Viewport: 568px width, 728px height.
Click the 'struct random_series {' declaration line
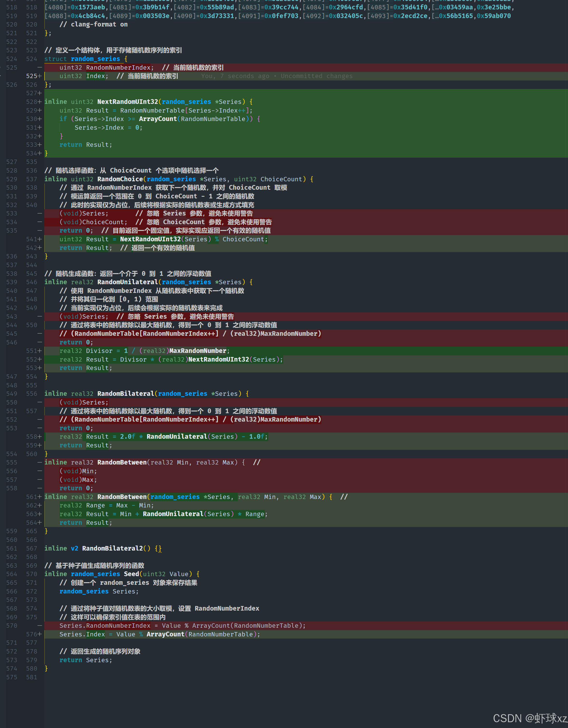click(86, 59)
